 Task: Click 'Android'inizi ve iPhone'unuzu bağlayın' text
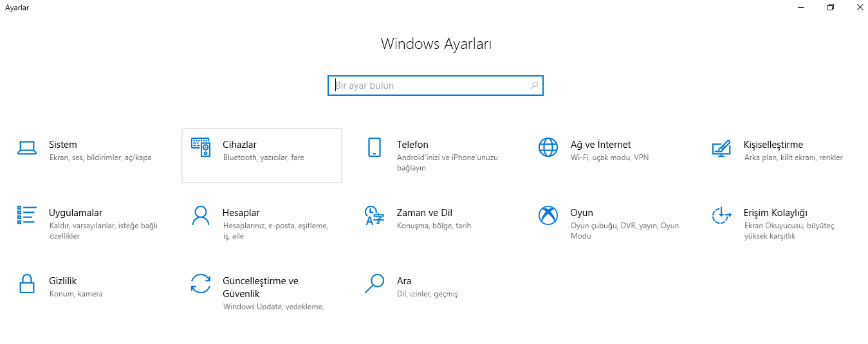(447, 163)
